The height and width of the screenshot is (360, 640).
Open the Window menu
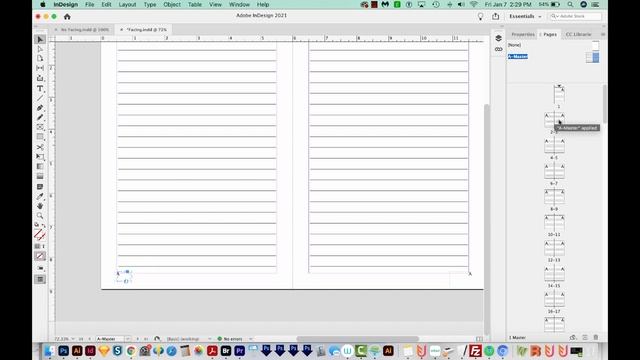tap(239, 4)
